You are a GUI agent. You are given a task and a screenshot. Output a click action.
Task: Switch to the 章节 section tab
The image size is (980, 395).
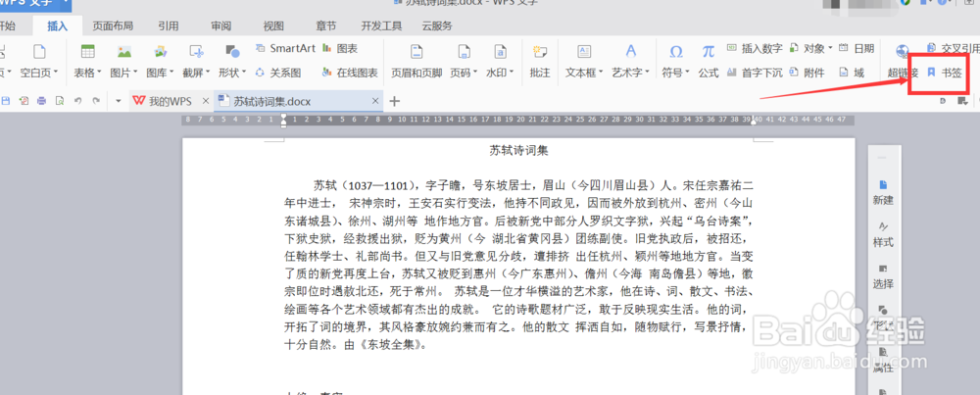click(325, 26)
